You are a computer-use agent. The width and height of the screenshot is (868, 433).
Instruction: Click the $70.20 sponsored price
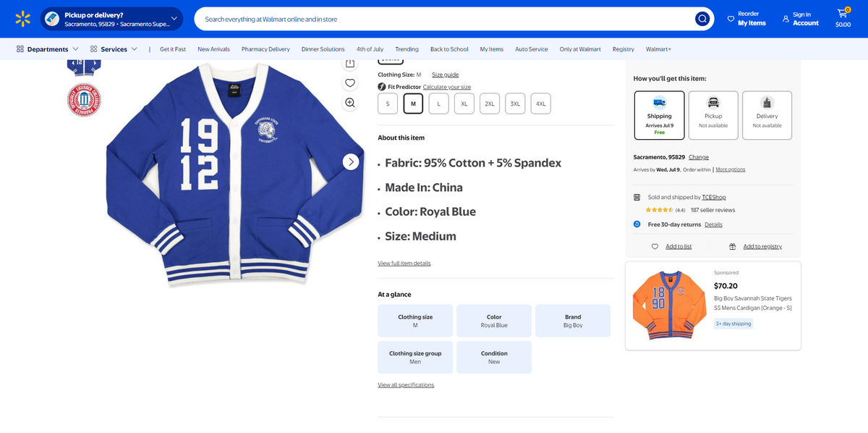(726, 286)
